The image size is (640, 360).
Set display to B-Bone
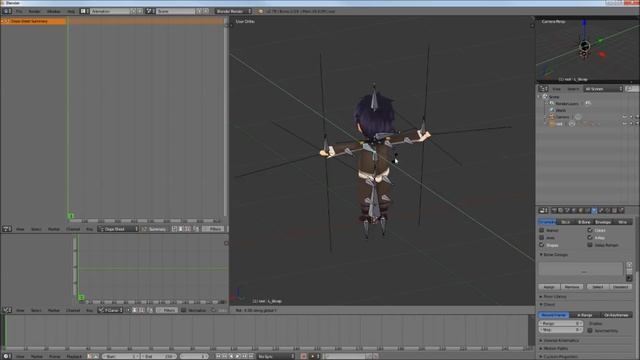pyautogui.click(x=584, y=222)
